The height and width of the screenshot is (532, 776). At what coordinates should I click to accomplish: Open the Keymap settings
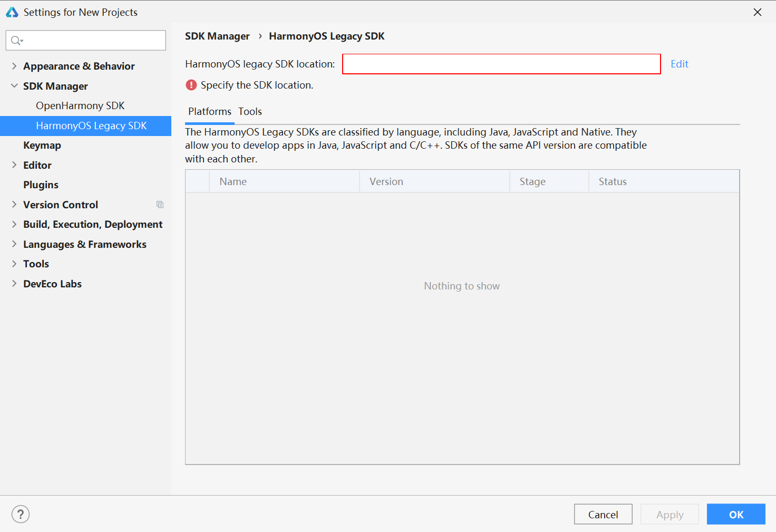[x=42, y=145]
